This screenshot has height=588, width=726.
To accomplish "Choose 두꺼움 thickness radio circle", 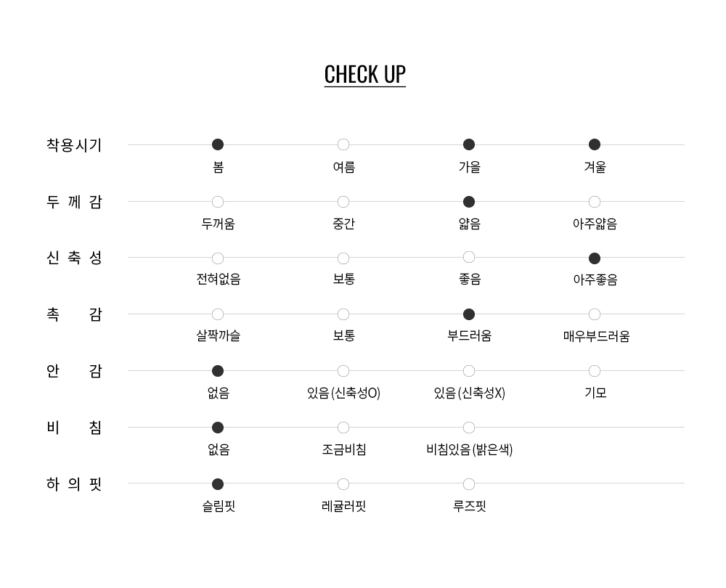I will point(218,202).
